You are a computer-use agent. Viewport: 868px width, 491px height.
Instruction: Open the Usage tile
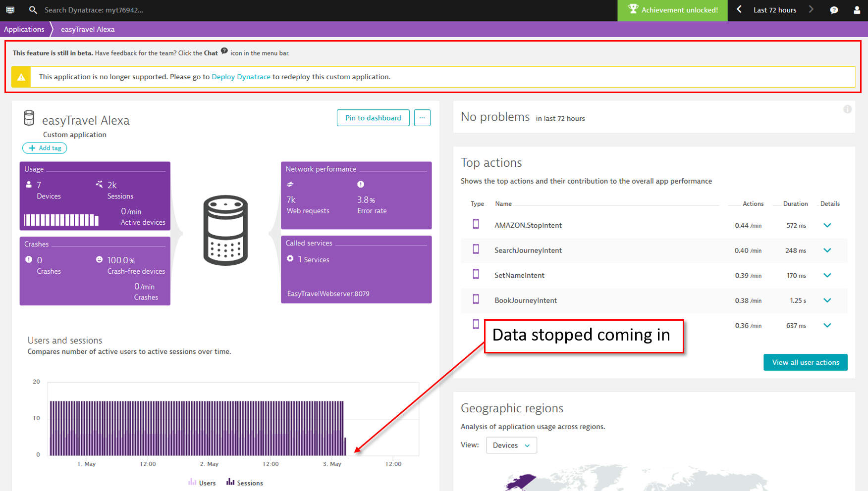click(x=95, y=196)
